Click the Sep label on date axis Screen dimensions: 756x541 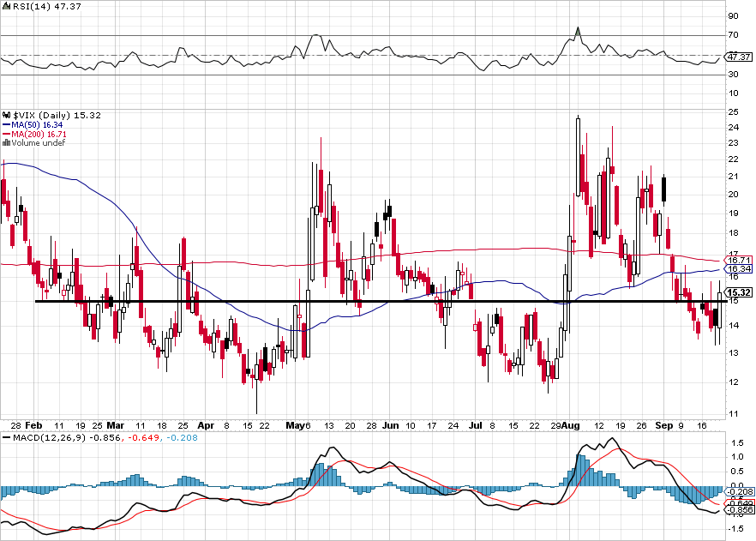(663, 425)
